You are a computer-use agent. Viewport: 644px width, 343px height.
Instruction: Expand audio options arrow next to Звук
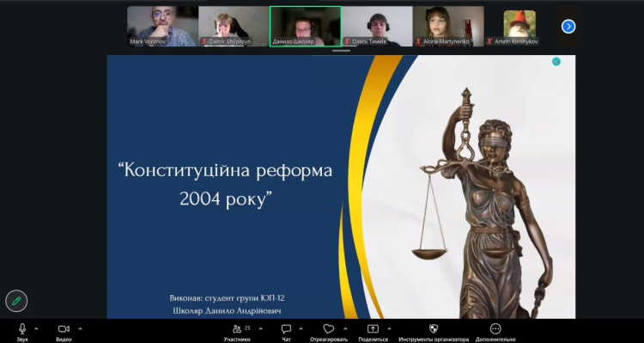point(37,328)
